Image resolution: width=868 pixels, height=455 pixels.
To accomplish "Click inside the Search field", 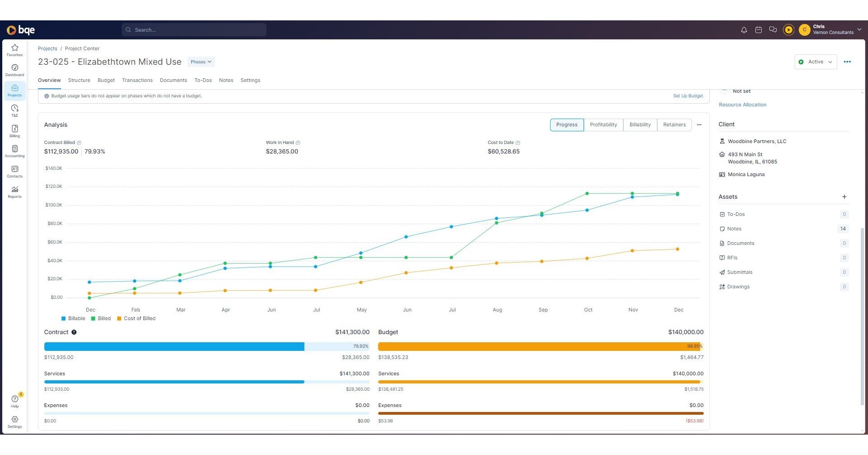I will [x=194, y=29].
